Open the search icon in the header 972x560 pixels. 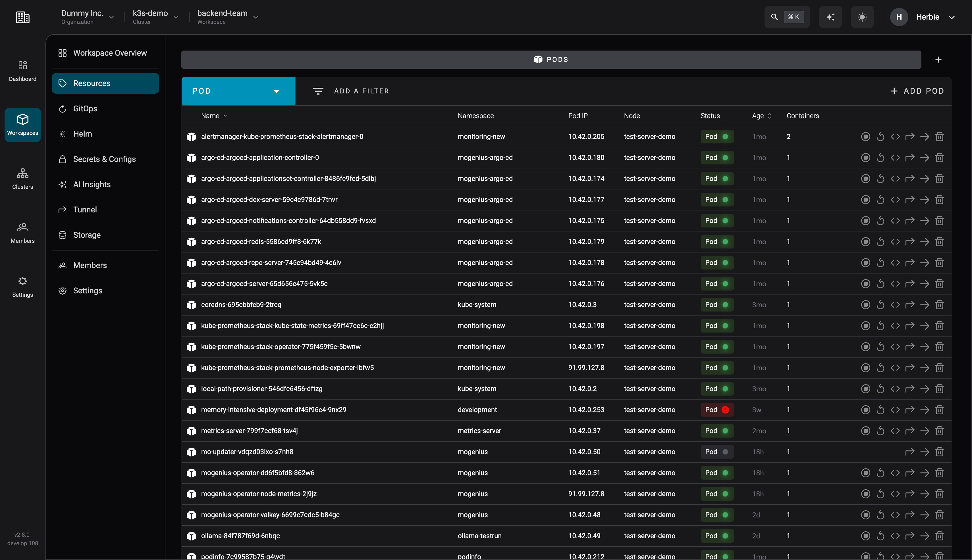[774, 17]
